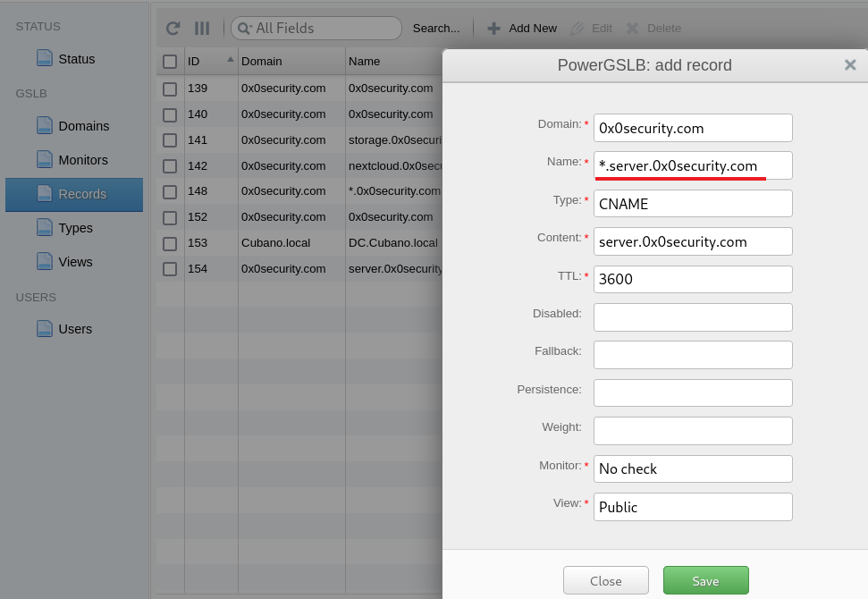
Task: Sort the grid by Domain column
Action: [x=291, y=62]
